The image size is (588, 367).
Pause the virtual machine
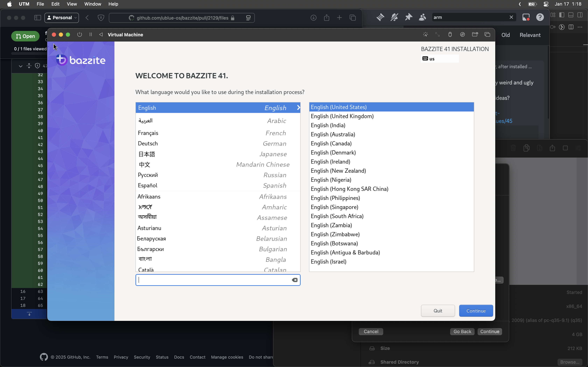click(x=91, y=34)
